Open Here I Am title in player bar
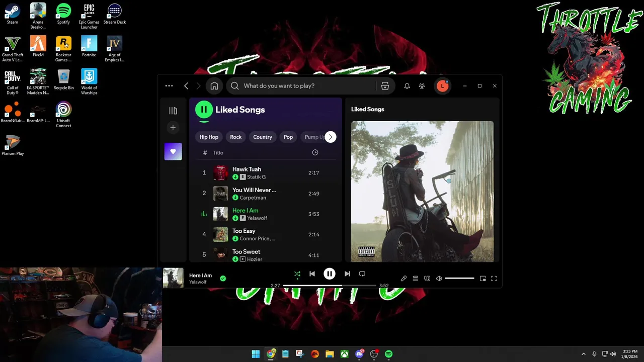644x362 pixels. point(200,276)
